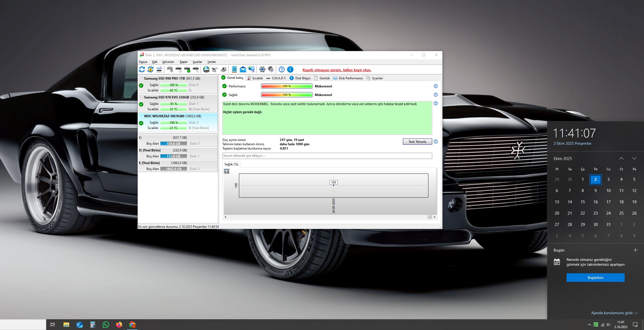Click the blue refresh arrows toolbar icon
The width and height of the screenshot is (644, 330).
(142, 70)
